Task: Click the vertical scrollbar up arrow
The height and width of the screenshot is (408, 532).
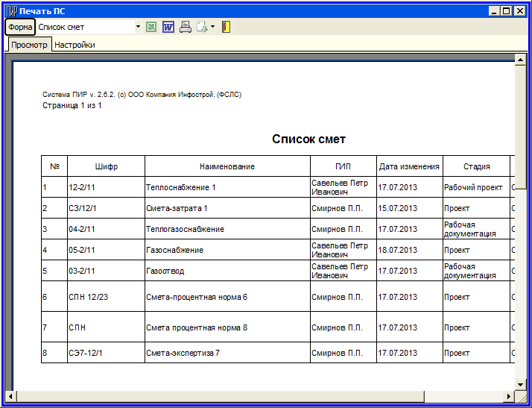Action: (x=521, y=60)
